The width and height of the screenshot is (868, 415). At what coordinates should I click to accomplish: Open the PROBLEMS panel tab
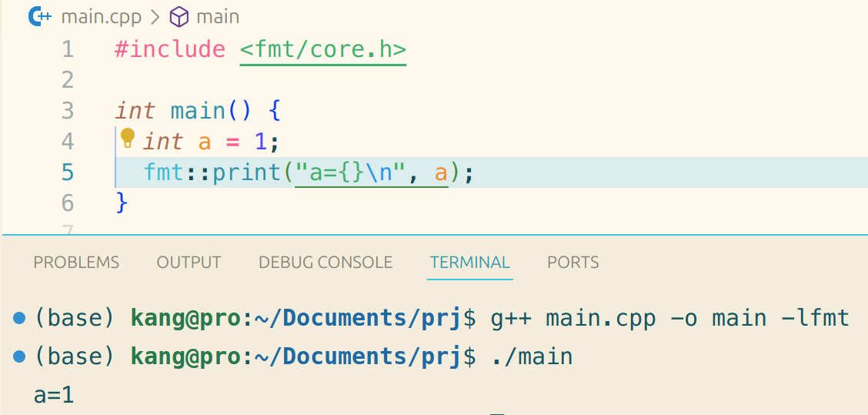[x=76, y=262]
